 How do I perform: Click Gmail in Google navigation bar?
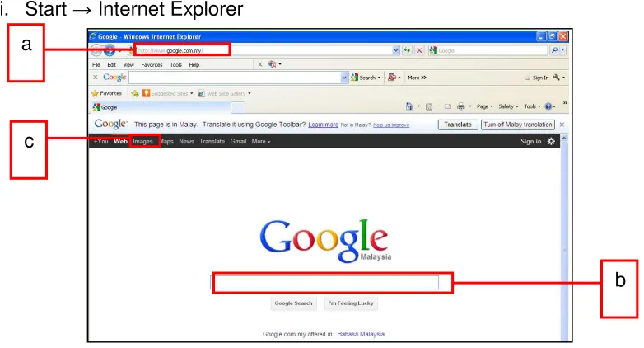(238, 141)
